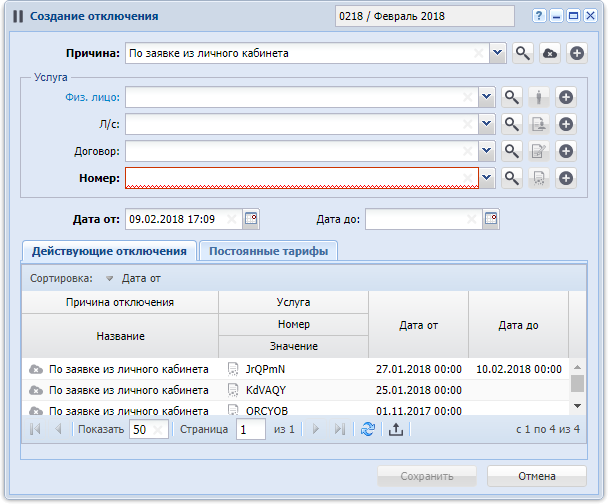Open contract edit icon in Договор row
Image resolution: width=608 pixels, height=504 pixels.
point(539,151)
